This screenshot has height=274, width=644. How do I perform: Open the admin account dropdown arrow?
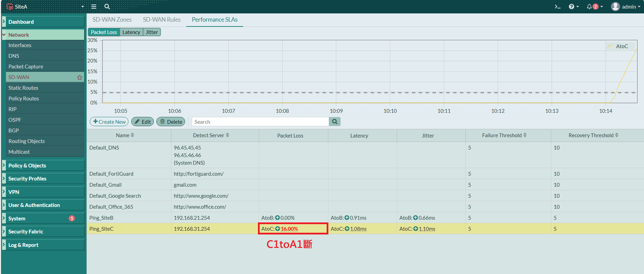[639, 7]
